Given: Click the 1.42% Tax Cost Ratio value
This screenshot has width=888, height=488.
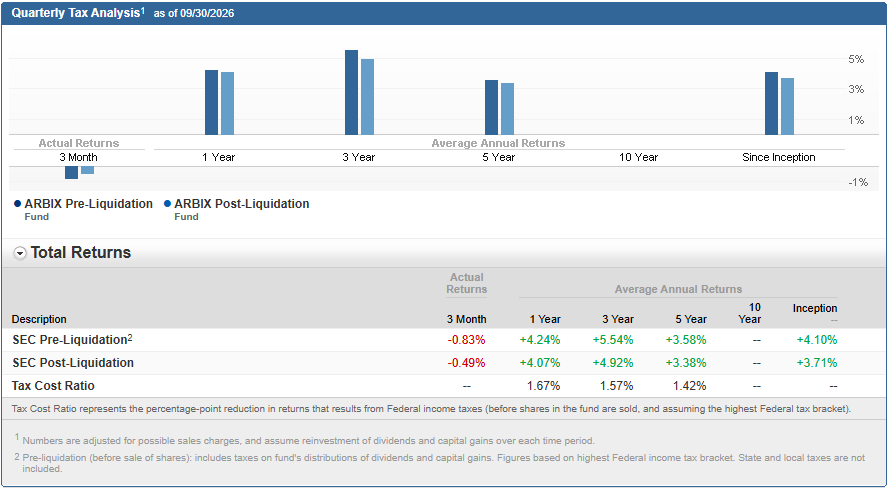Looking at the screenshot, I should (690, 386).
